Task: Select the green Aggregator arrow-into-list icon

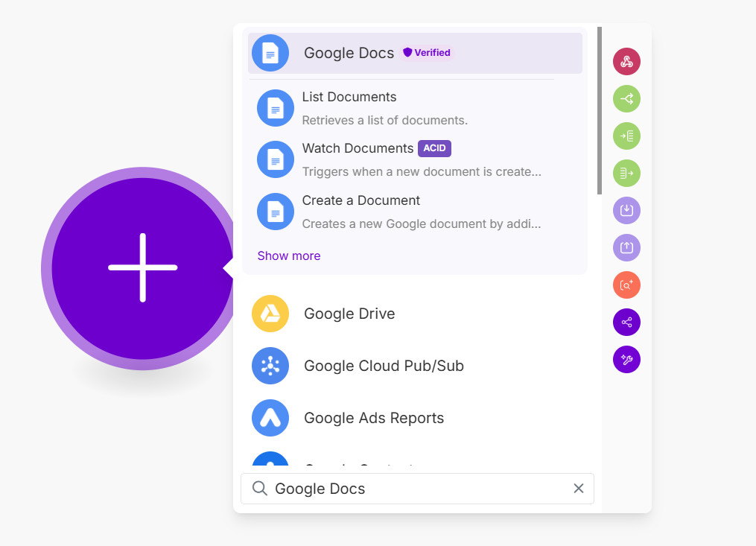Action: pyautogui.click(x=627, y=136)
